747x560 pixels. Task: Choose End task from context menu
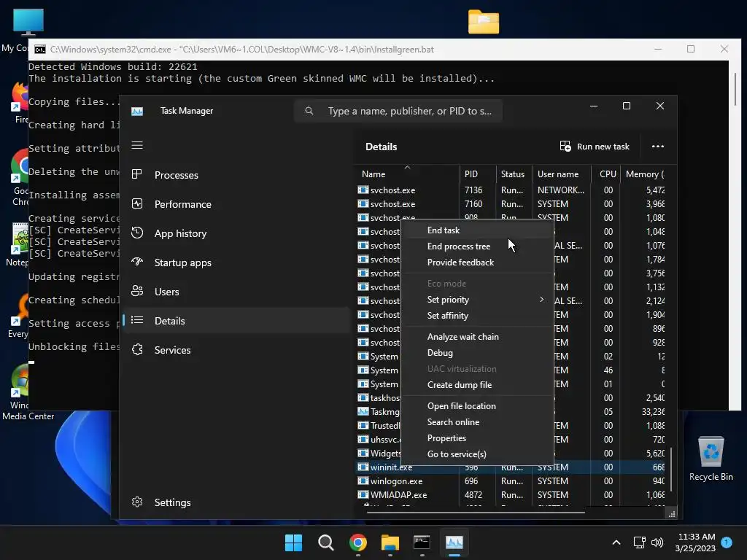tap(477, 230)
